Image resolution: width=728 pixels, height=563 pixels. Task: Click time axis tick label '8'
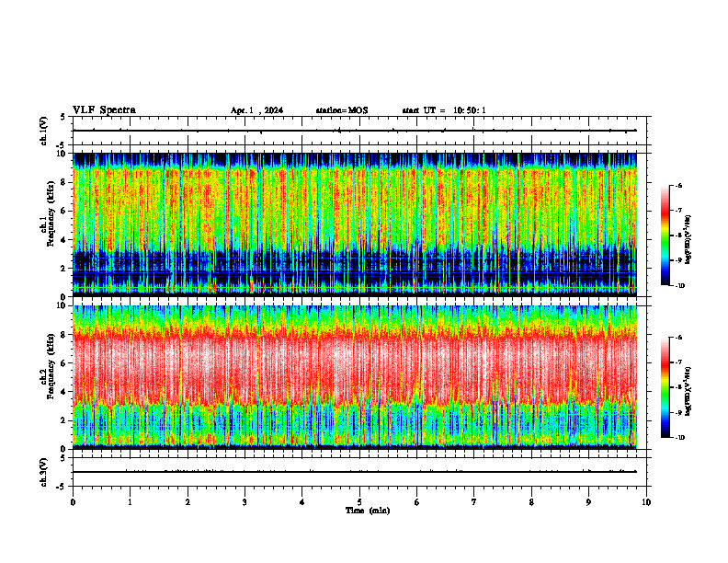531,502
